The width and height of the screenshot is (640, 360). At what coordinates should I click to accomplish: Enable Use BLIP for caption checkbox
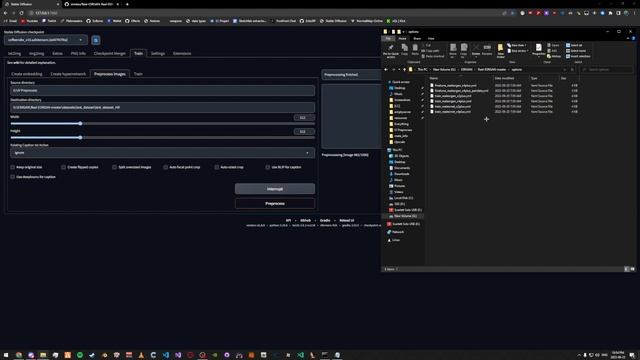[x=268, y=167]
